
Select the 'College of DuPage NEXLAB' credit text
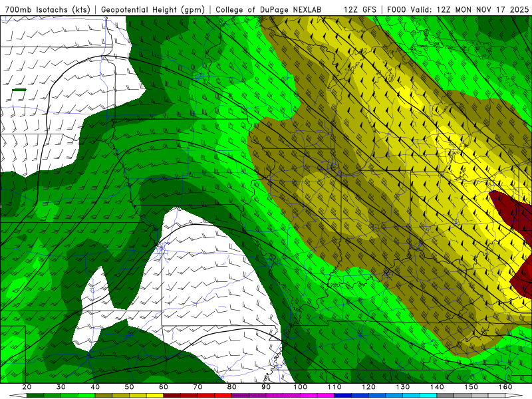point(269,9)
